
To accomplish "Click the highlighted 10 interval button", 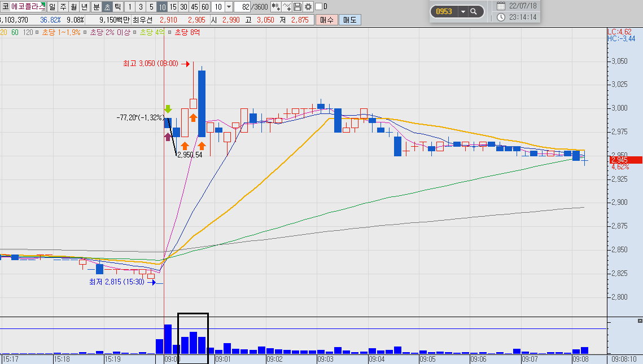I will (x=163, y=7).
